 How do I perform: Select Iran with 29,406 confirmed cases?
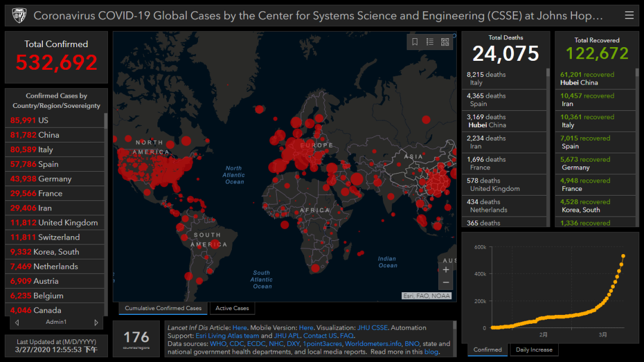pos(55,208)
